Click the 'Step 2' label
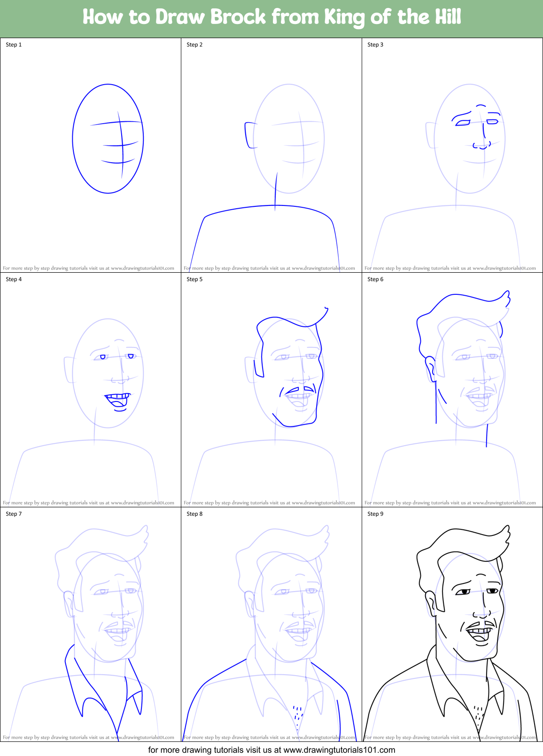 [x=194, y=45]
